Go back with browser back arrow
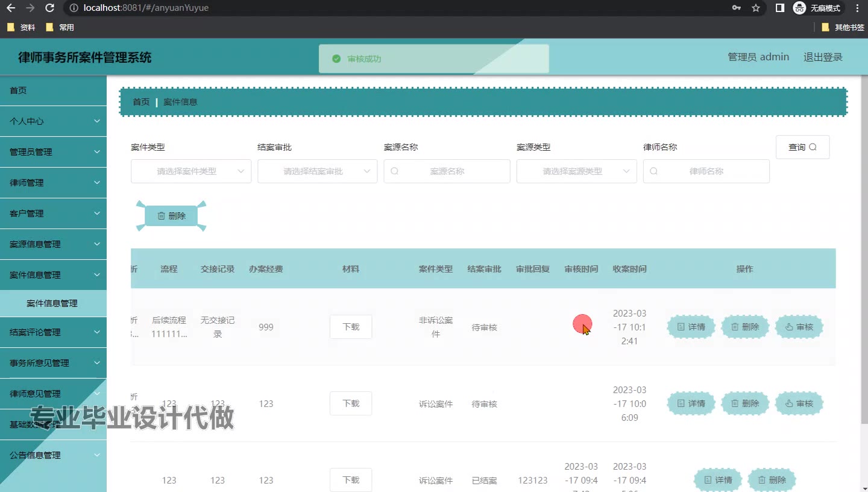The width and height of the screenshot is (868, 492). click(x=11, y=8)
